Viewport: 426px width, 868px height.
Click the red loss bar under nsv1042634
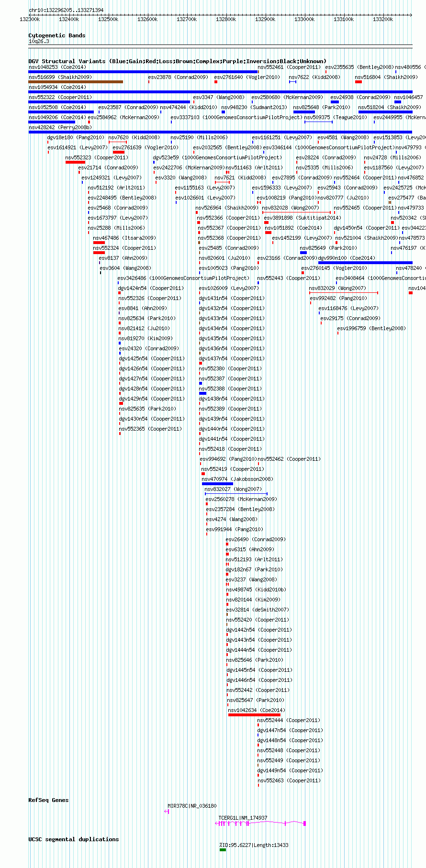click(254, 715)
